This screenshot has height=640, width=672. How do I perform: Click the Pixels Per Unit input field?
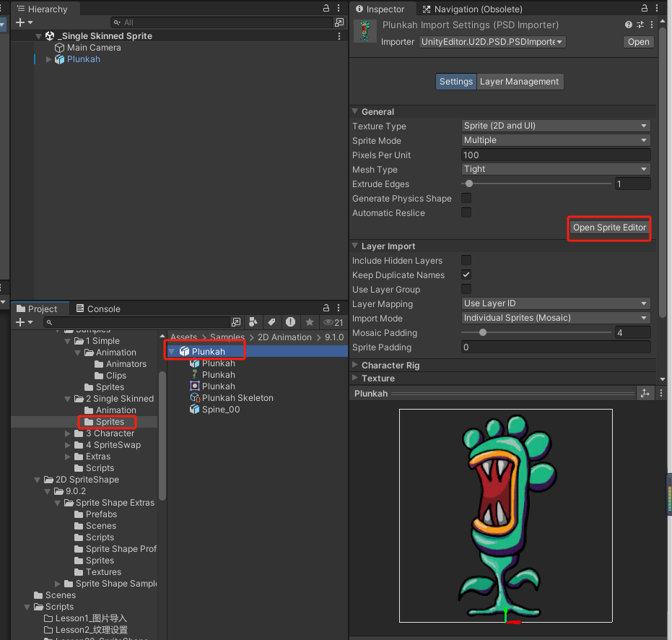pos(556,155)
